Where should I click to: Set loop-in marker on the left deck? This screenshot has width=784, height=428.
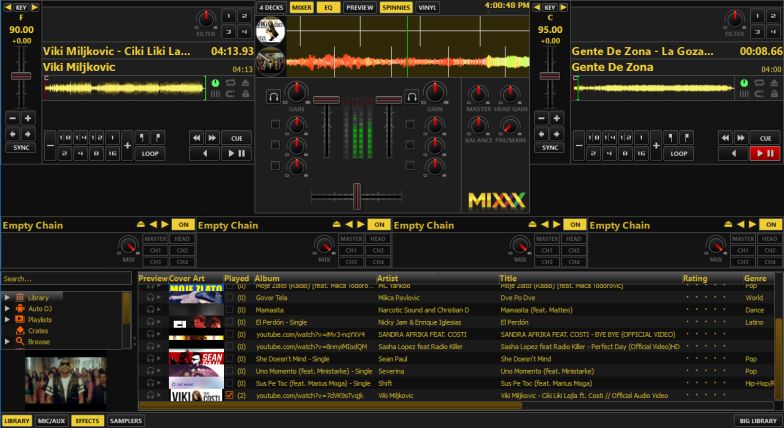point(142,138)
